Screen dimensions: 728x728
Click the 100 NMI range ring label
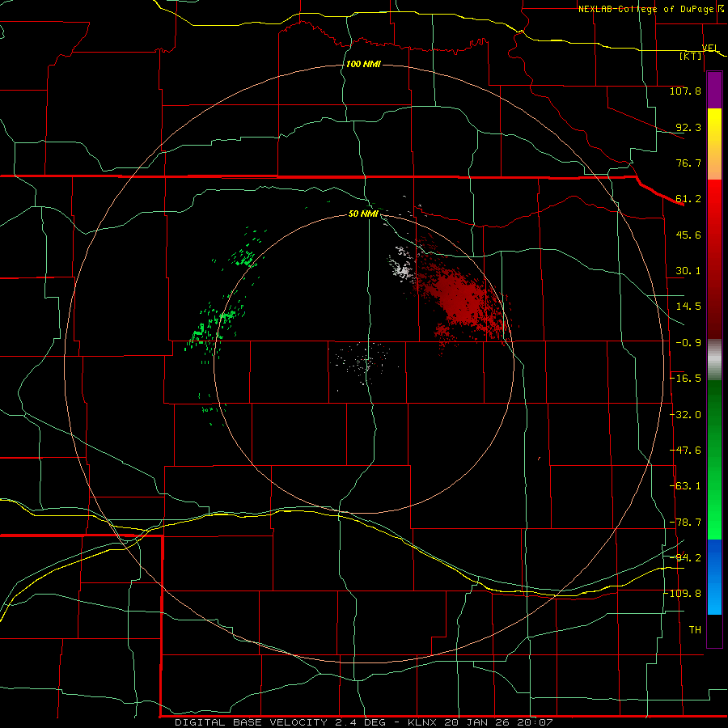point(363,64)
